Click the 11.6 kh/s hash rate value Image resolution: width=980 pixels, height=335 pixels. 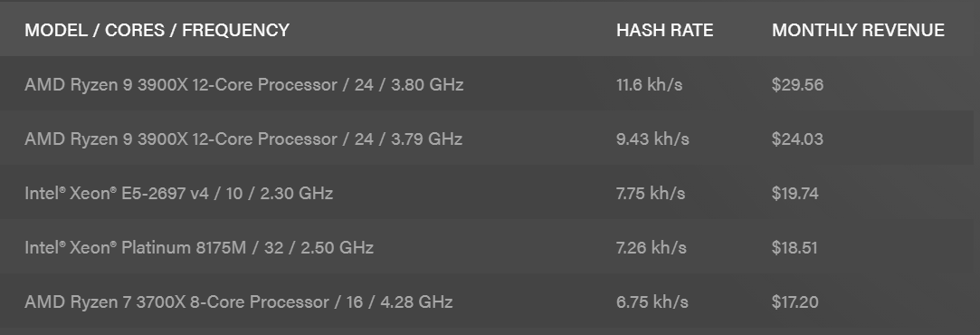(650, 85)
